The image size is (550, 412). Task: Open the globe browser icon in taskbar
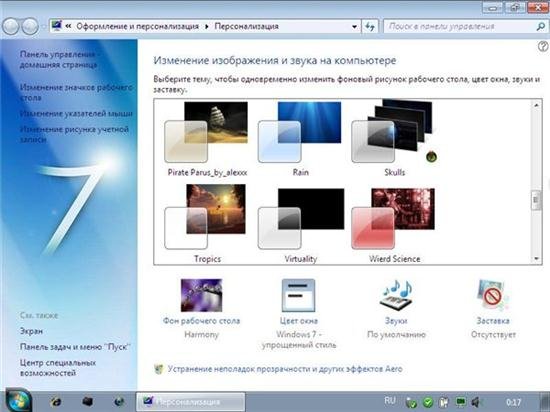(x=119, y=401)
